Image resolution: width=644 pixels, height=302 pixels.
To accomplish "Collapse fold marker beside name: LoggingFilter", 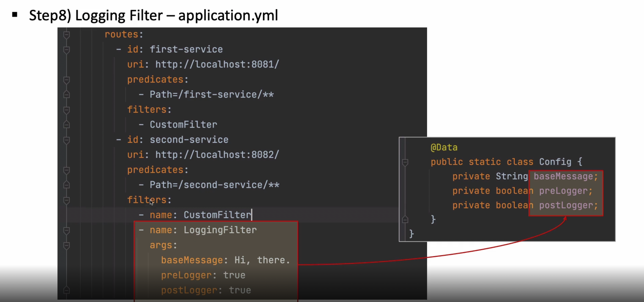I will coord(66,230).
